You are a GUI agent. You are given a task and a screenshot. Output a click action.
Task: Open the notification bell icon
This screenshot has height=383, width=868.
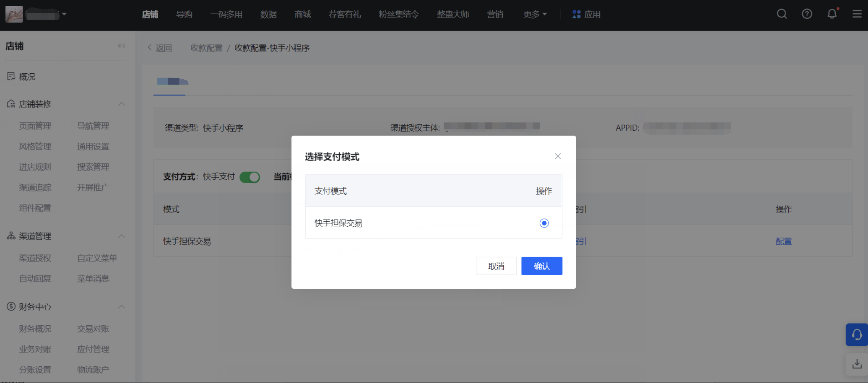tap(832, 14)
